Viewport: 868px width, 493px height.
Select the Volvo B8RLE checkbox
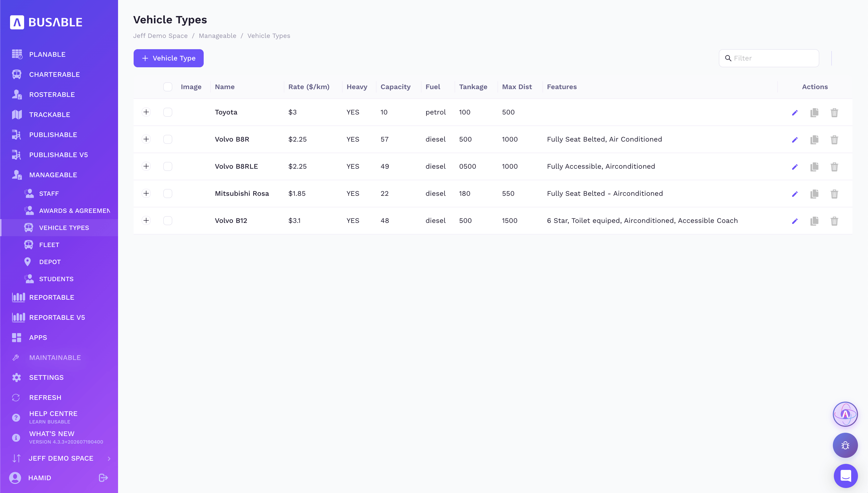click(x=168, y=167)
